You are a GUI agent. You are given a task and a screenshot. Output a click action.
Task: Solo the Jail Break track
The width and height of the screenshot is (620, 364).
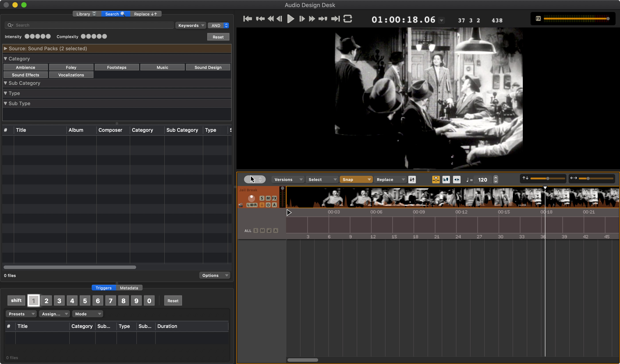(262, 198)
